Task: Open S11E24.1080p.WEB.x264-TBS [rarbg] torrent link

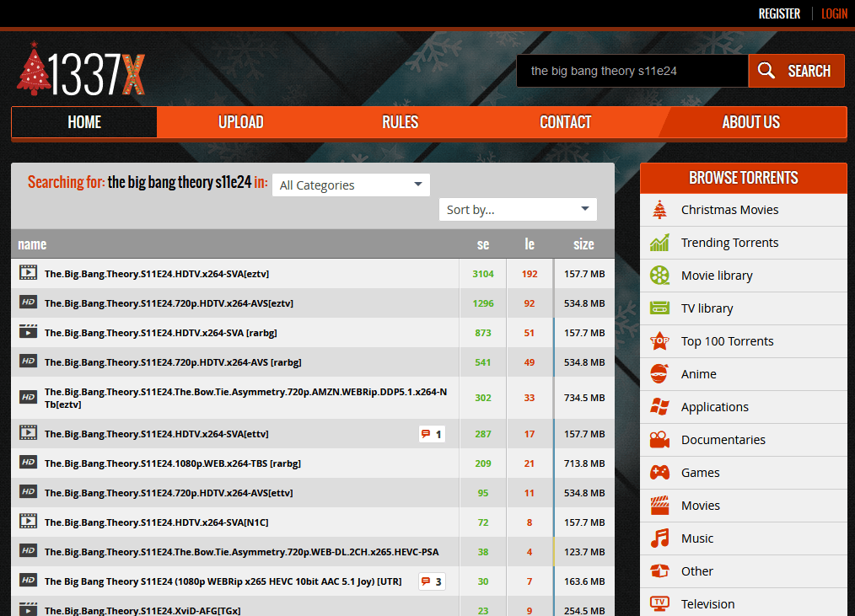Action: (173, 463)
